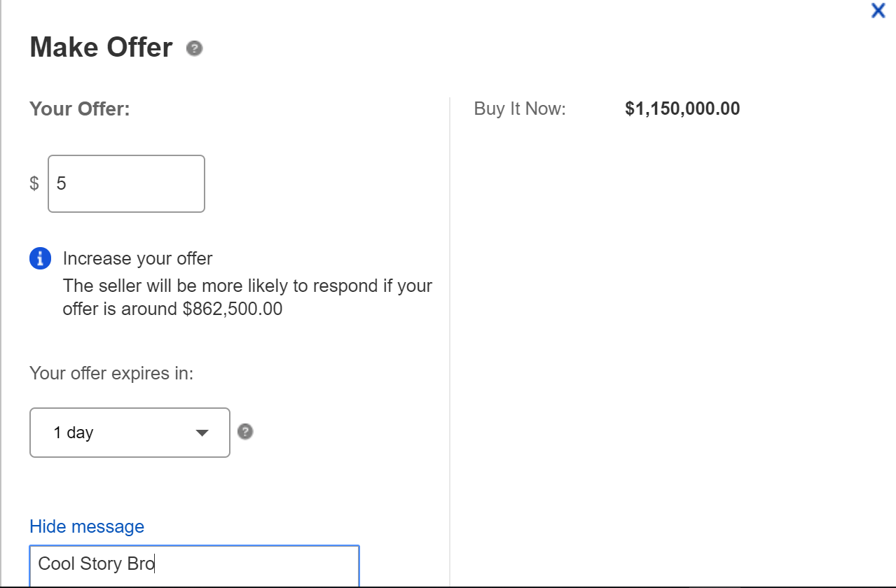This screenshot has width=896, height=588.
Task: Click the 'Increase your offer' notice title
Action: tap(137, 258)
